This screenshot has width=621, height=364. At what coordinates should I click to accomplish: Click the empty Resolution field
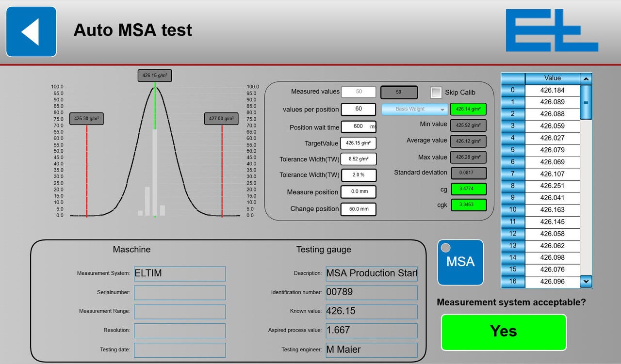click(180, 331)
